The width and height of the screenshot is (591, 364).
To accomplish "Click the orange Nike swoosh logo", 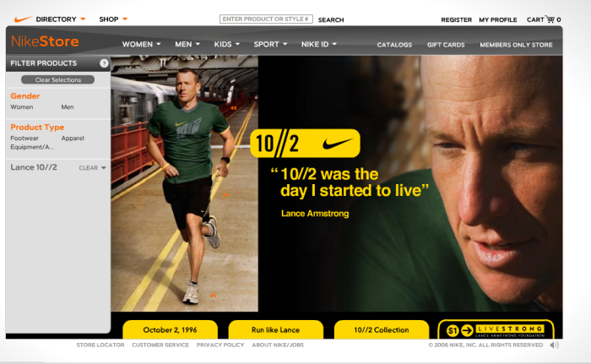I will coord(23,19).
